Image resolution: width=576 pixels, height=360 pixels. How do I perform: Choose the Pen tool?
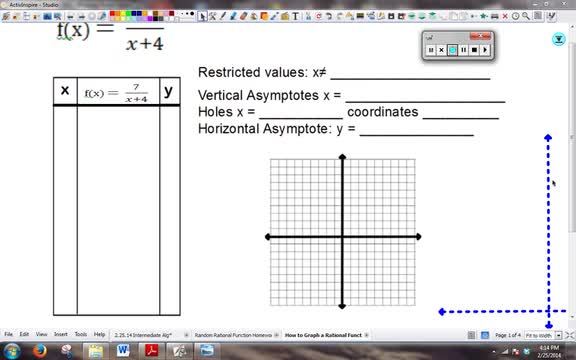point(223,16)
